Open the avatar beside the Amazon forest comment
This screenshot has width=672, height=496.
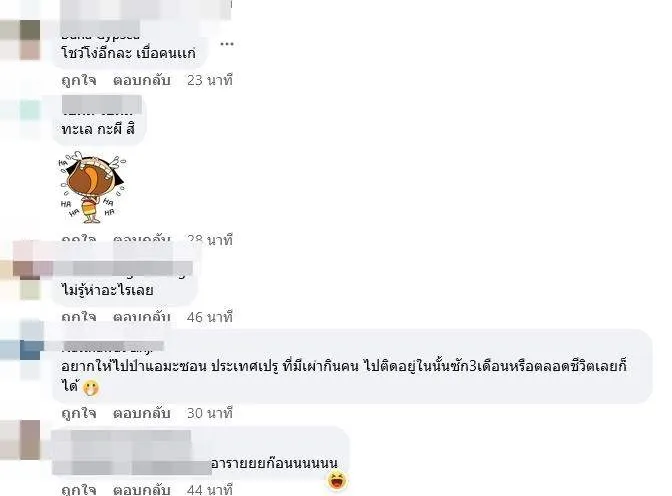pyautogui.click(x=21, y=349)
